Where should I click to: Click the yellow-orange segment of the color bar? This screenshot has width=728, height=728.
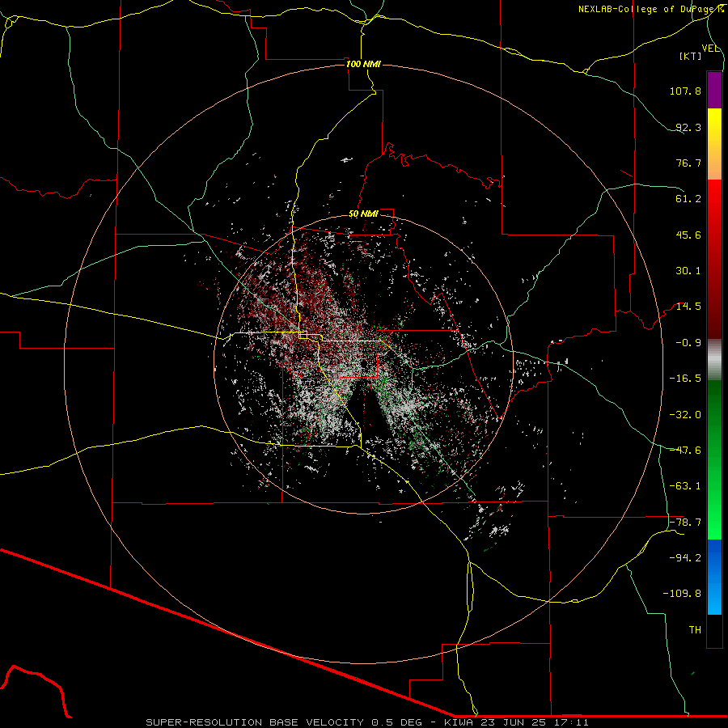coord(714,144)
